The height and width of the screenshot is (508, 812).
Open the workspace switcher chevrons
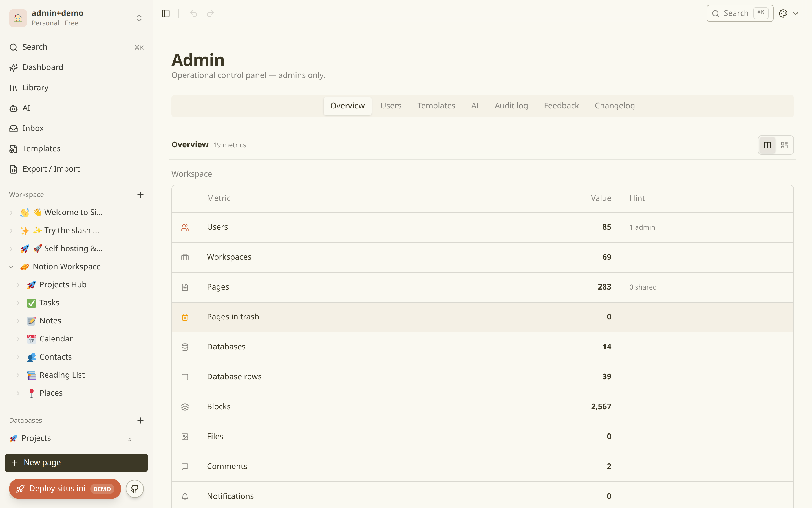tap(139, 18)
